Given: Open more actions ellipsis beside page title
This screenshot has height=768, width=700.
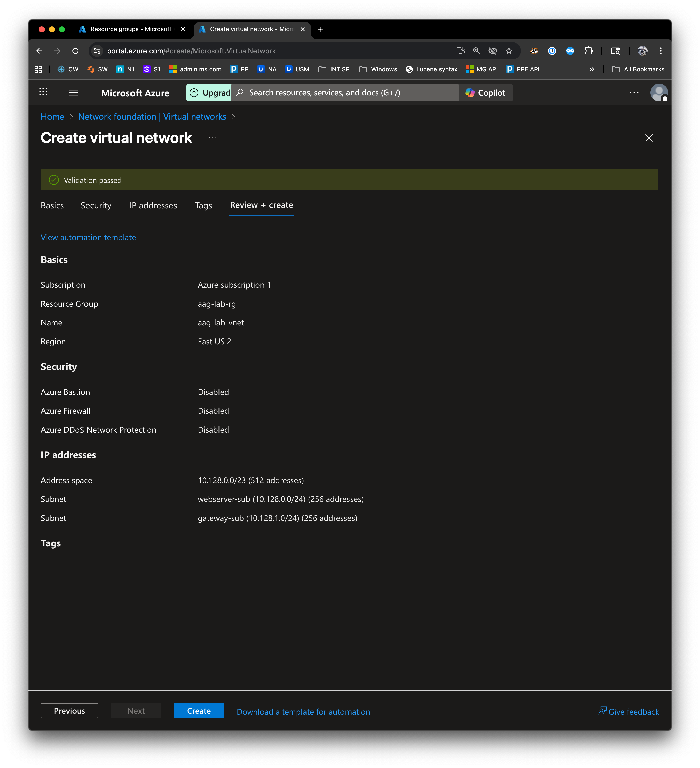Looking at the screenshot, I should pyautogui.click(x=212, y=138).
